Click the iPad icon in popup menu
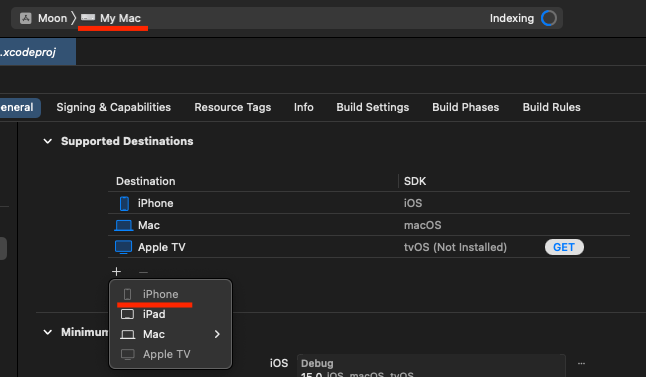The image size is (646, 377). 127,314
